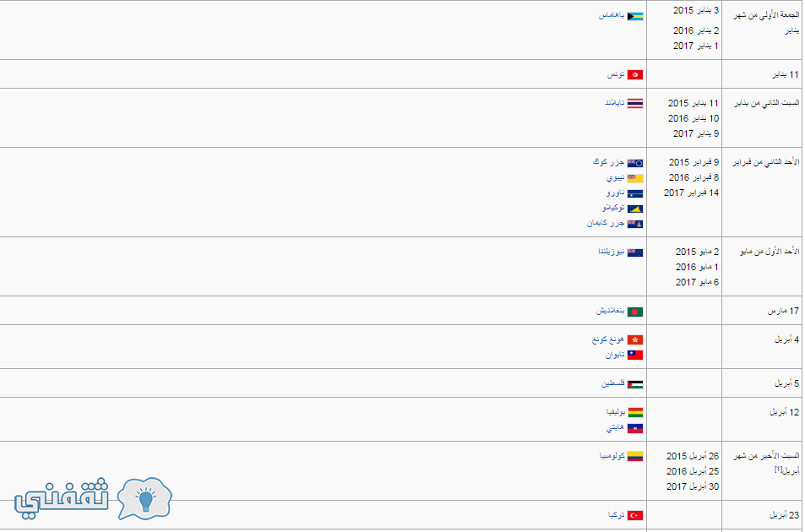Open the ناورو country link
Screen dimensions: 805x532
pos(615,193)
